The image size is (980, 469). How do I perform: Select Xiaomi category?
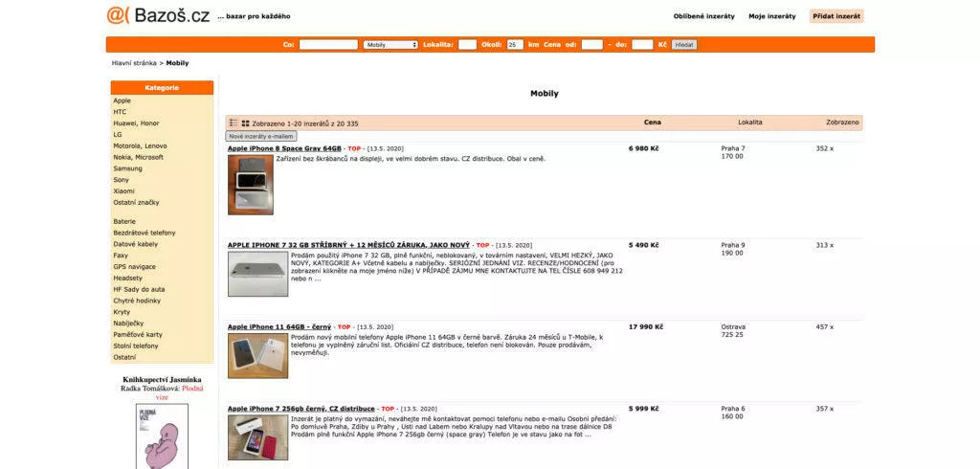(x=123, y=190)
